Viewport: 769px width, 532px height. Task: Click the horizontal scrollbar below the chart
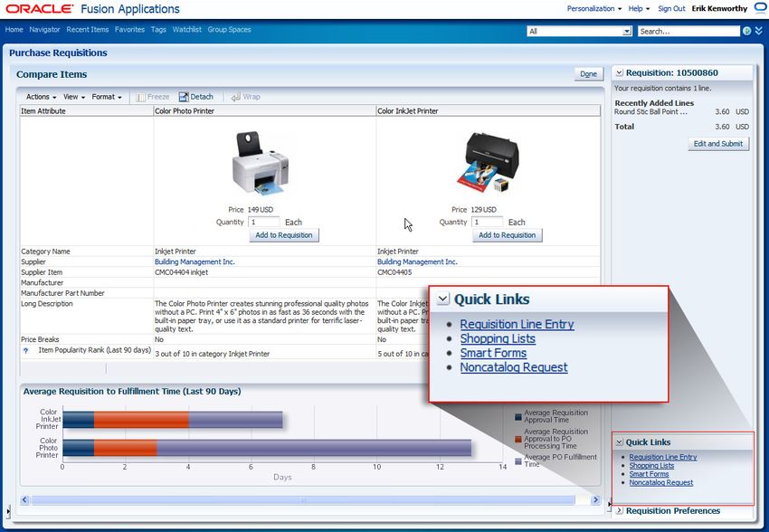299,499
